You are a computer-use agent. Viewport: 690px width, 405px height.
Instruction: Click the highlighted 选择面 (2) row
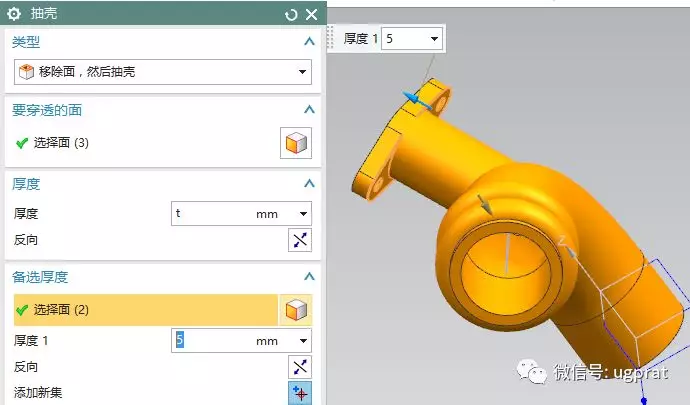(x=146, y=310)
